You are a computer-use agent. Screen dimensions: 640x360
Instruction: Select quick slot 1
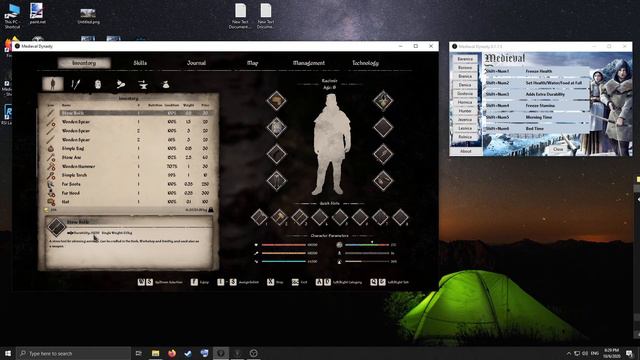click(x=259, y=217)
